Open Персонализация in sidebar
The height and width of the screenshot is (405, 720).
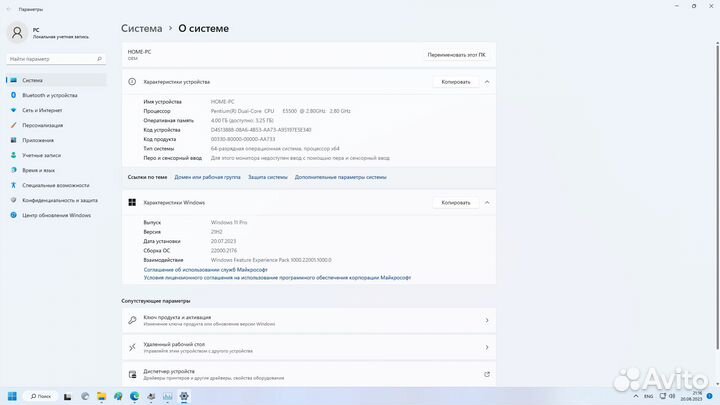[x=56, y=125]
